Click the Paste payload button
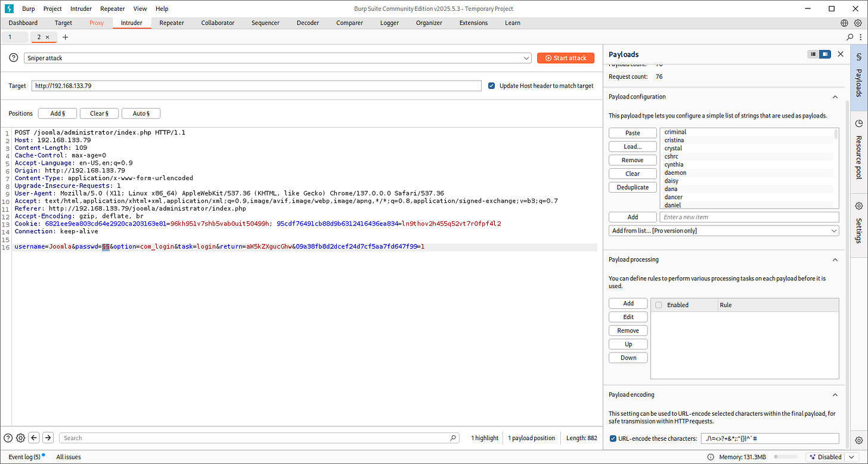The height and width of the screenshot is (464, 868). (x=633, y=133)
